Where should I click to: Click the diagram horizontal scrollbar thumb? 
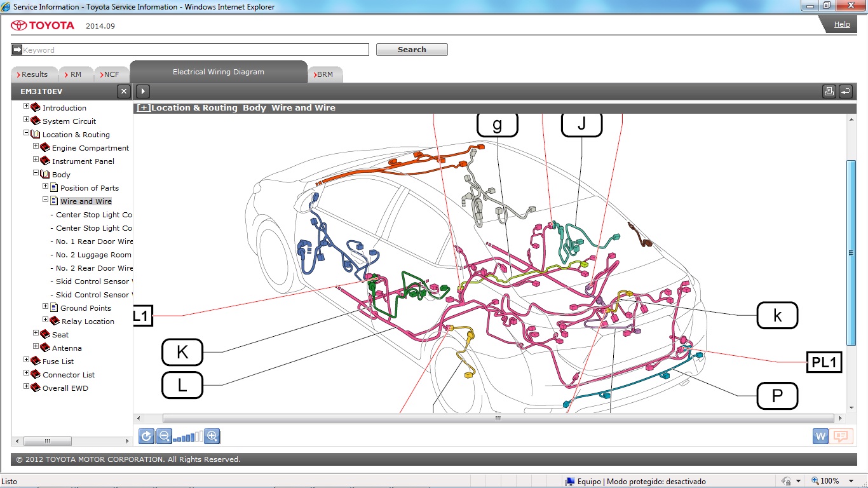tap(498, 419)
